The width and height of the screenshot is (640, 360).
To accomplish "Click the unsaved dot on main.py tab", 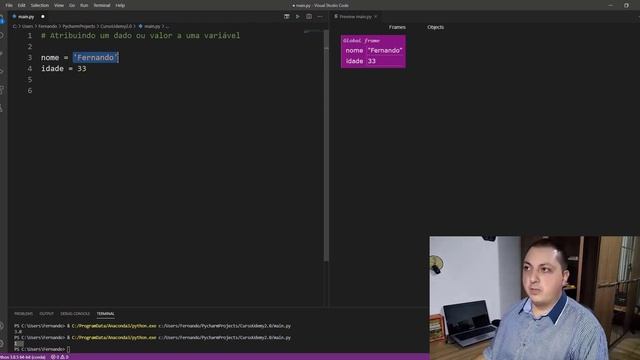I will 42,17.
